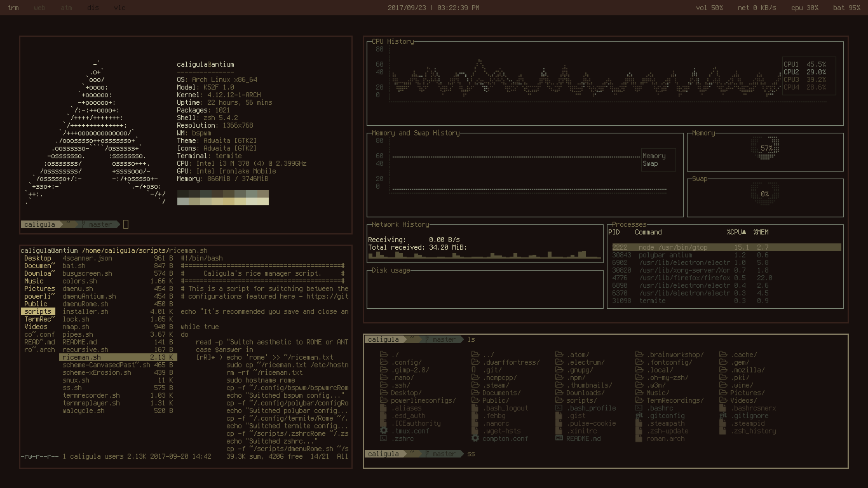Viewport: 868px width, 488px height.
Task: Select the termite process row
Action: click(x=726, y=301)
